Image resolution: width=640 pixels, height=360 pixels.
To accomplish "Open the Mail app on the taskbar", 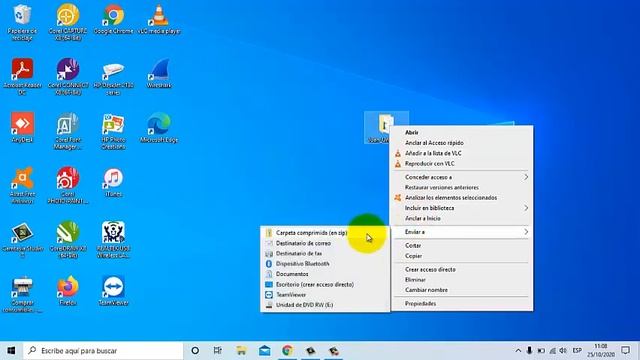I will (264, 351).
